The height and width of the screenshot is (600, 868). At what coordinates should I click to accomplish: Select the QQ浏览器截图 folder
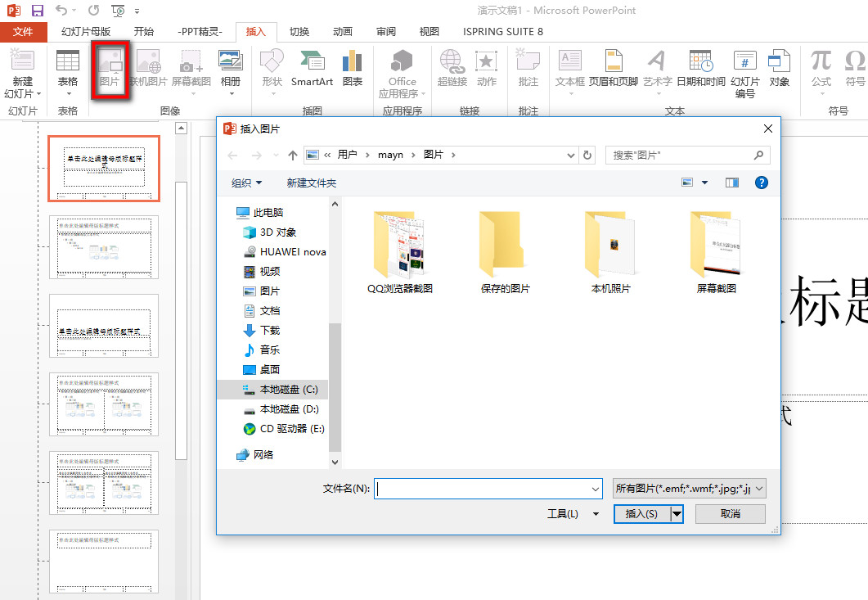click(x=400, y=252)
